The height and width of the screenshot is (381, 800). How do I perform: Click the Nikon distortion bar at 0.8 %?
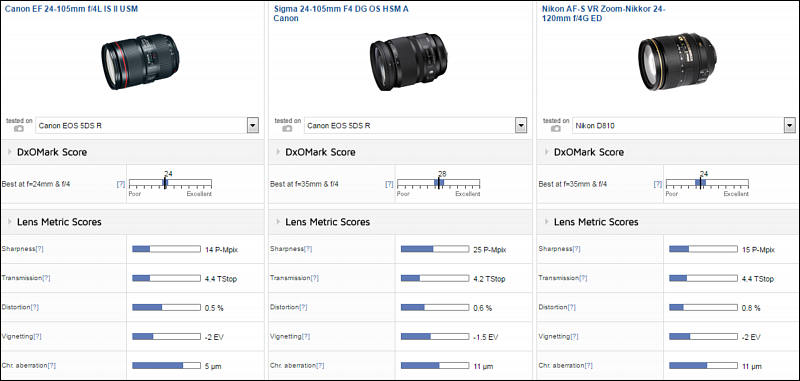[x=704, y=308]
